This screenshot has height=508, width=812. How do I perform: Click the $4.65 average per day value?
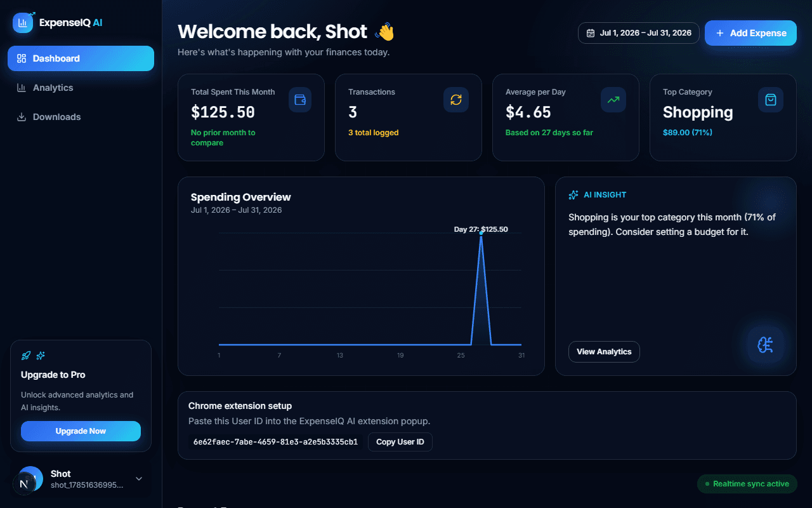click(528, 112)
